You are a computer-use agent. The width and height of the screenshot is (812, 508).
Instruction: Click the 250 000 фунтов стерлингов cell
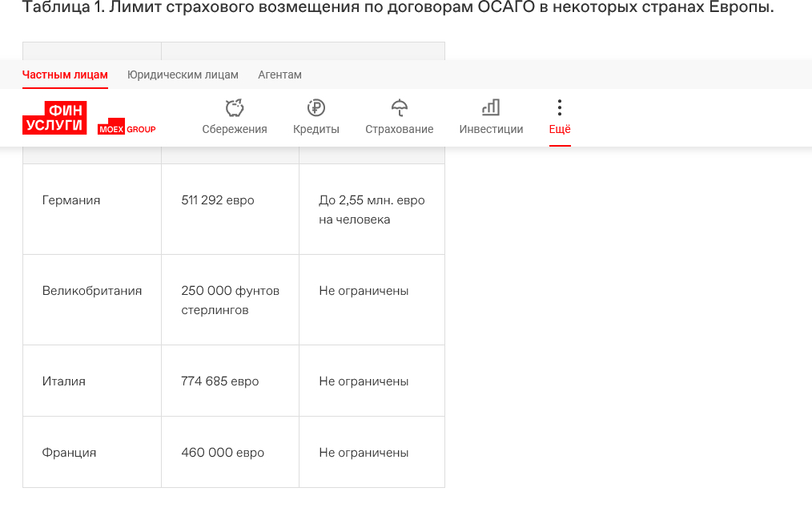(x=231, y=300)
